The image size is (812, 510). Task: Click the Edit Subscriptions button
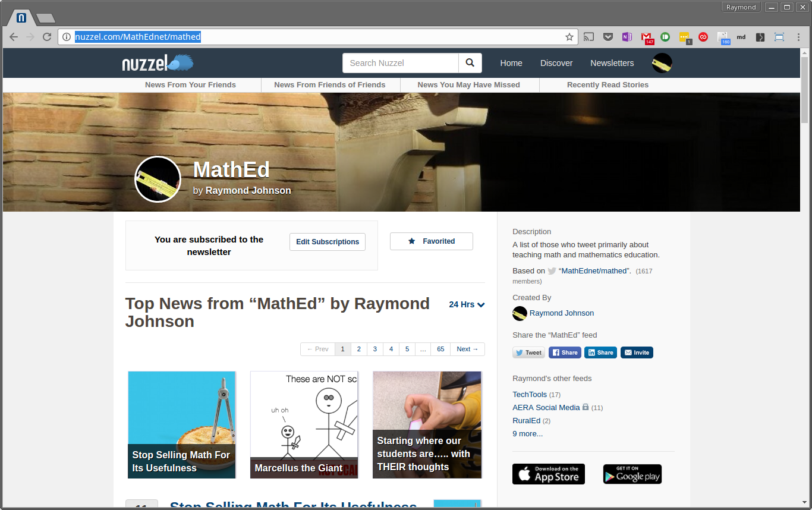pos(328,242)
